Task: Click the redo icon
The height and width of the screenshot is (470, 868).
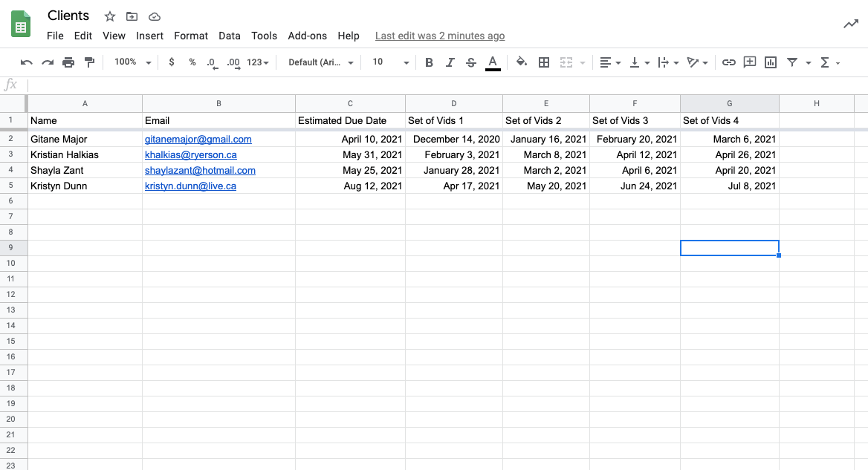Action: (x=48, y=62)
